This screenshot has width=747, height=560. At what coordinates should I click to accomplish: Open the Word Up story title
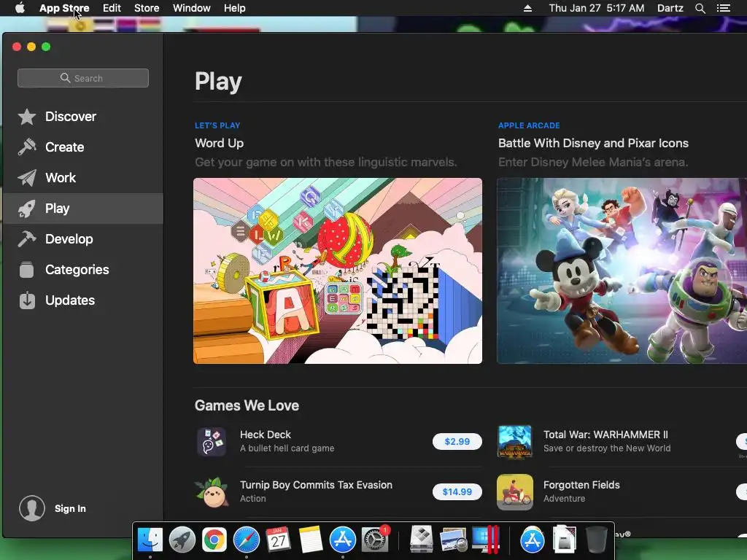click(219, 144)
